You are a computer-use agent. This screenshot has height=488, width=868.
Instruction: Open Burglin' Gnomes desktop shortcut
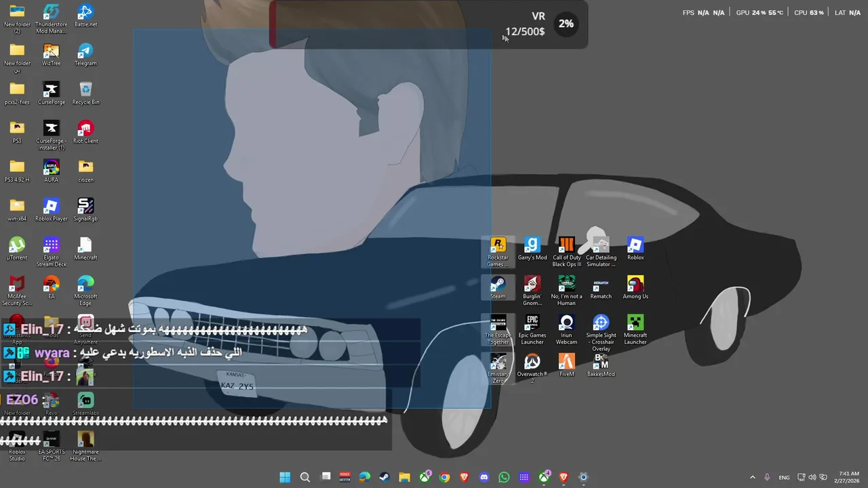(x=532, y=291)
